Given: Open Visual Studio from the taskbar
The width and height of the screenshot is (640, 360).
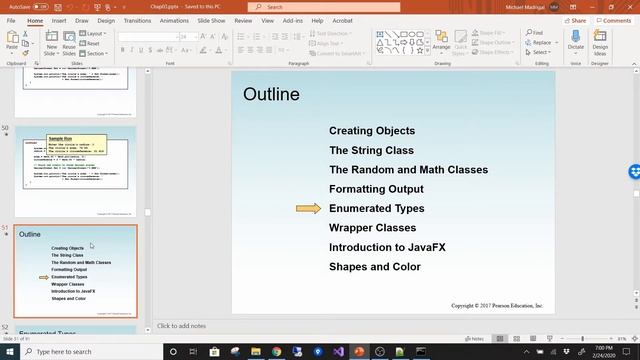Looking at the screenshot, I should (338, 351).
